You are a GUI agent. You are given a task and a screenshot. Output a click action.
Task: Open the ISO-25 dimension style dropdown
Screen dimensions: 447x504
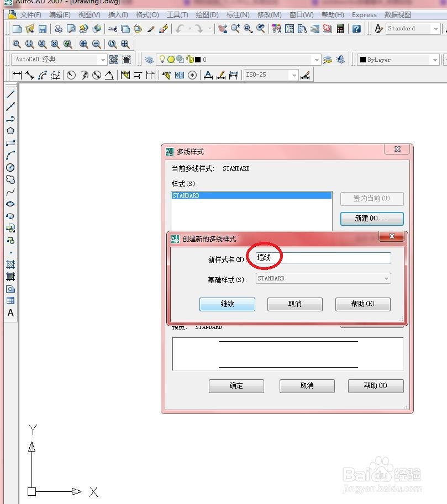(x=294, y=75)
